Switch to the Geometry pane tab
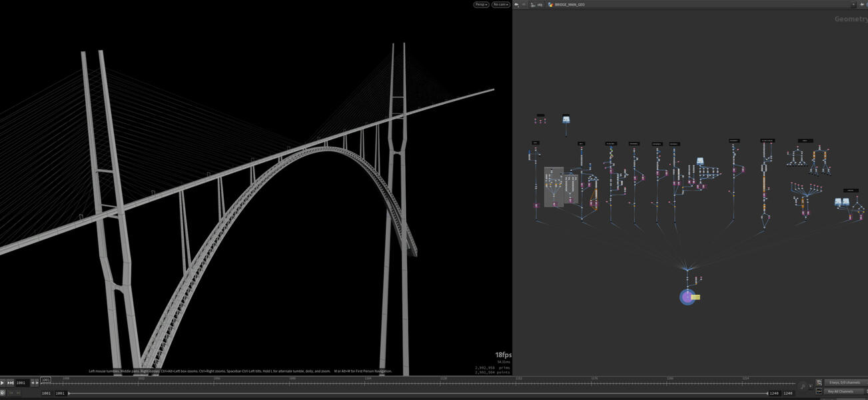 pos(850,19)
